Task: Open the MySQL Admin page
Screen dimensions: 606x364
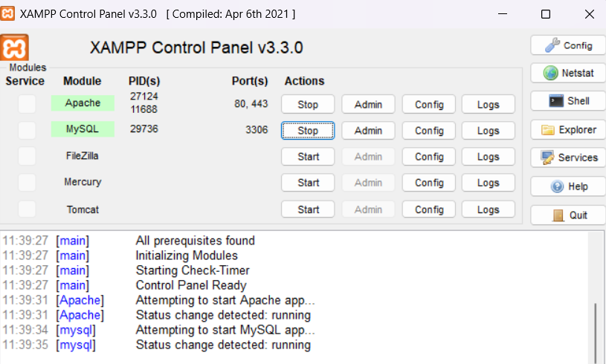Action: tap(368, 131)
